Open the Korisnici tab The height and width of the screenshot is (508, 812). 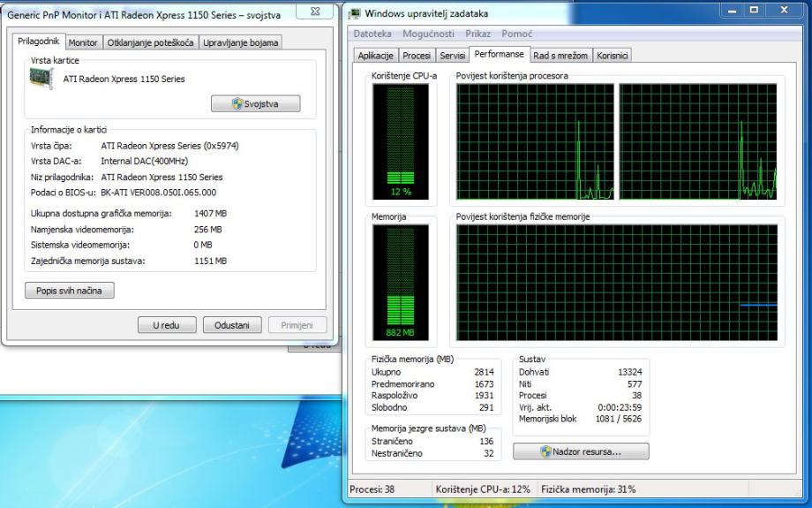click(x=613, y=56)
